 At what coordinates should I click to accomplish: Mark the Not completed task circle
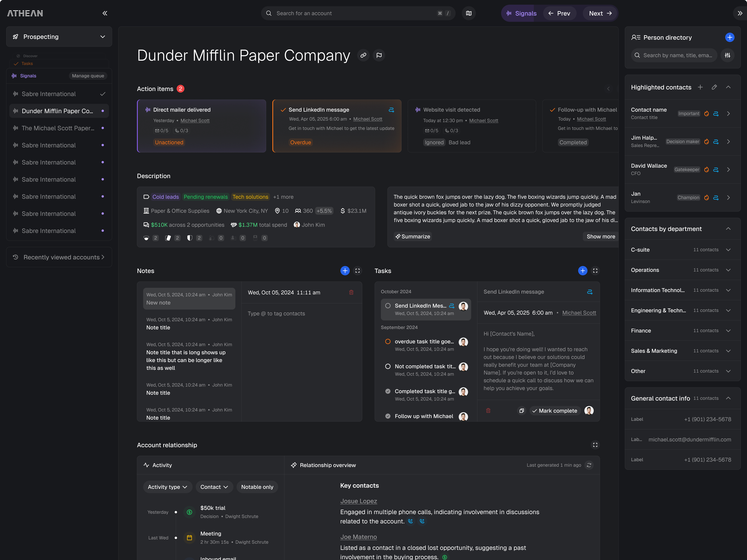[388, 367]
